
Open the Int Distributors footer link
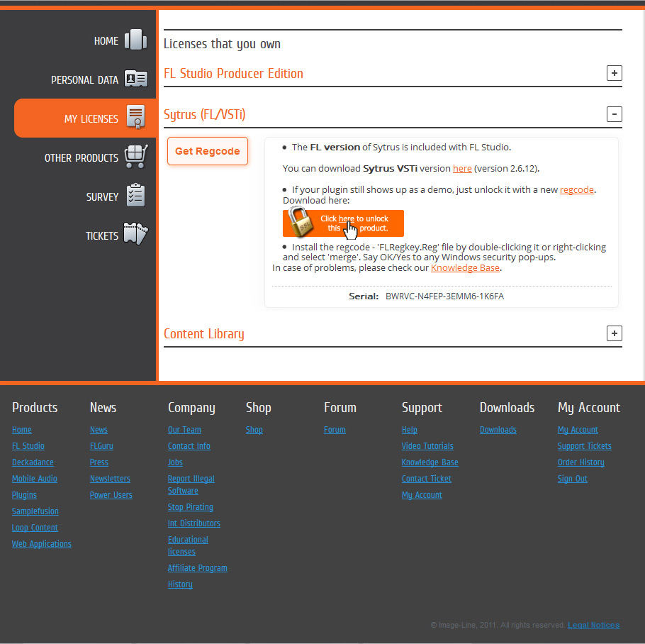(193, 523)
